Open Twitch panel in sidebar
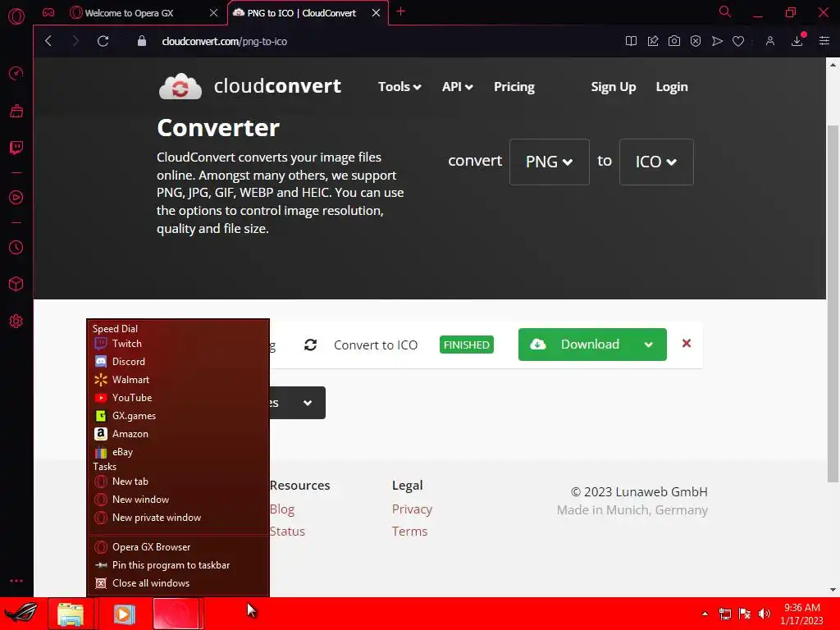840x630 pixels. coord(16,148)
